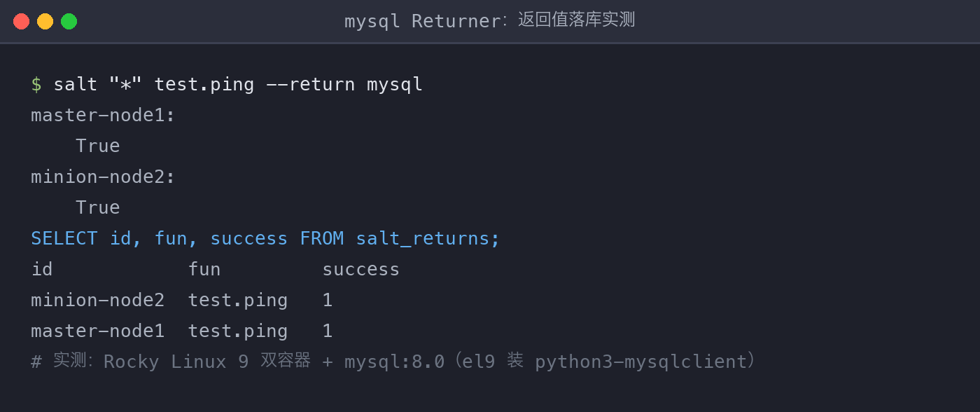Click the red close window button
This screenshot has height=412, width=980.
point(21,21)
